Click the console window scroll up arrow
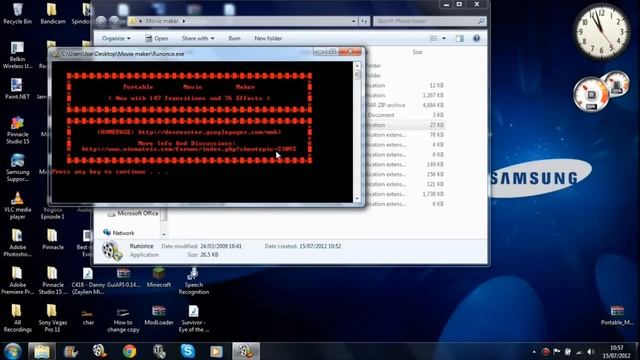This screenshot has height=360, width=640. [357, 66]
